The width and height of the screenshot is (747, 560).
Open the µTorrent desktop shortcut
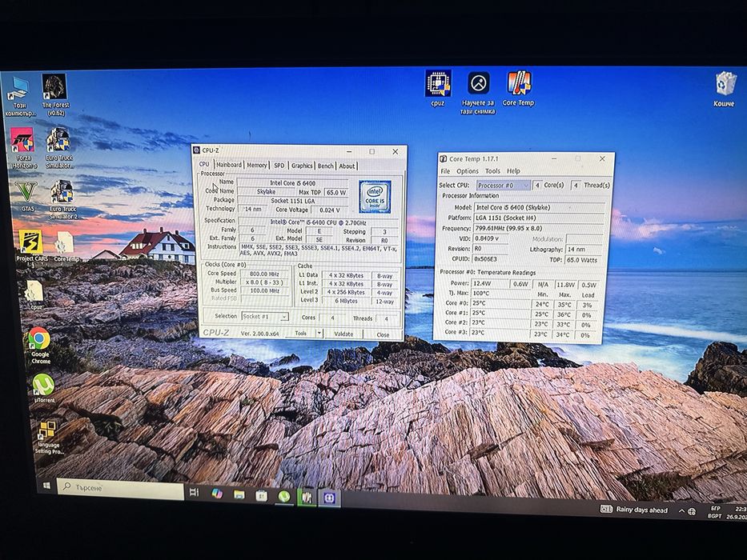pos(44,388)
